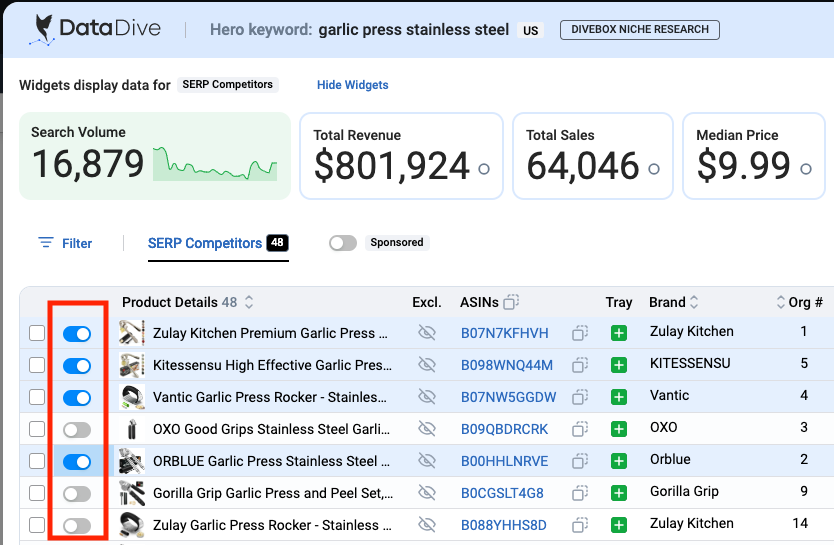Screen dimensions: 834x545
Task: Sort by Brand column
Action: [x=694, y=302]
